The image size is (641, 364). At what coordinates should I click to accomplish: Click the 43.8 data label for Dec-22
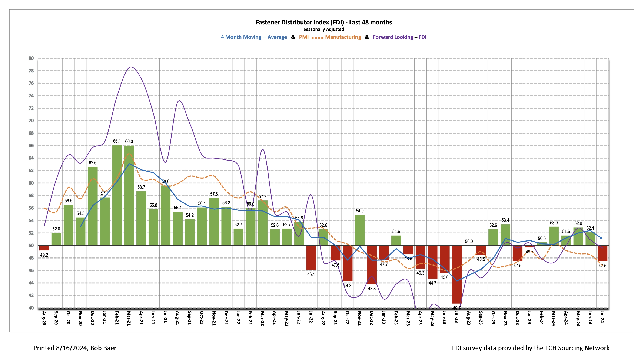(x=372, y=289)
